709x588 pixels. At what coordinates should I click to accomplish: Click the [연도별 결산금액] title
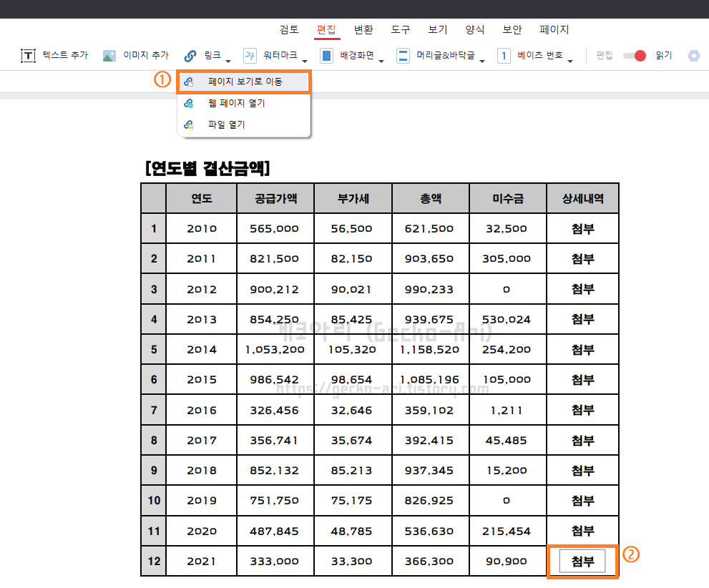[x=207, y=169]
